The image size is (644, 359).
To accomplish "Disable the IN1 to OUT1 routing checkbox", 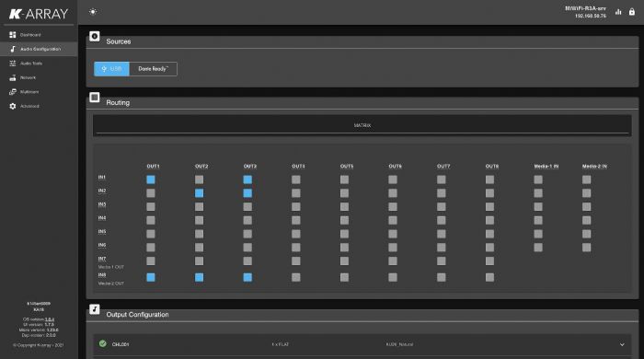I will (151, 179).
